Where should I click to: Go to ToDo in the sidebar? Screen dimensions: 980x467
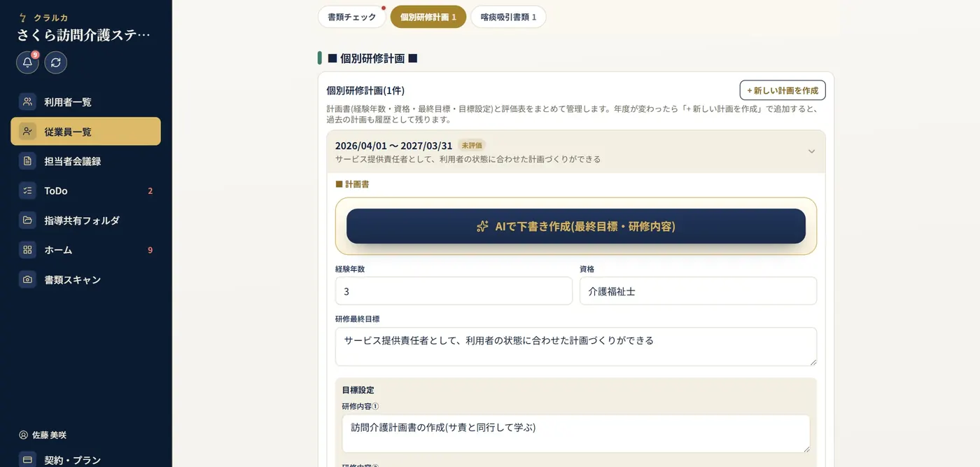pyautogui.click(x=85, y=190)
